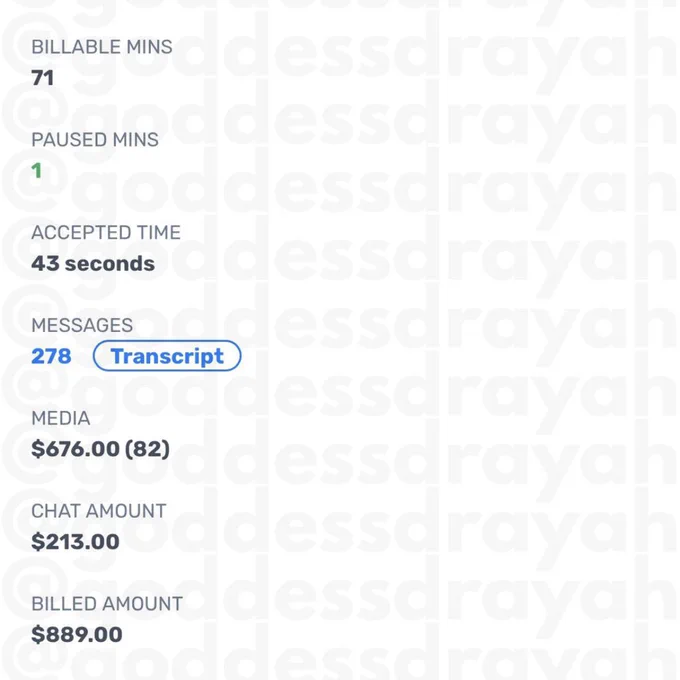The height and width of the screenshot is (680, 680).
Task: Click the word TIME in ACCEPTED TIME
Action: (x=159, y=232)
